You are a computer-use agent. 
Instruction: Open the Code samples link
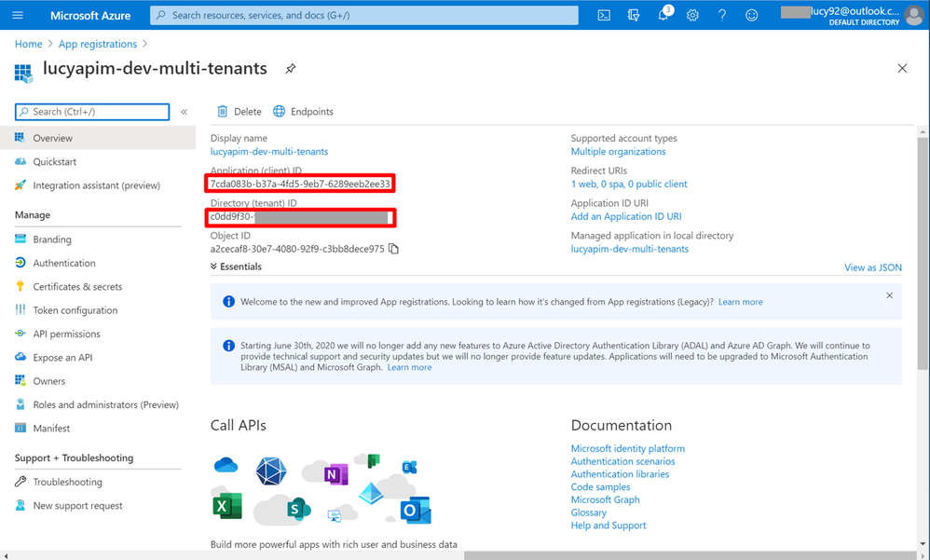(600, 487)
